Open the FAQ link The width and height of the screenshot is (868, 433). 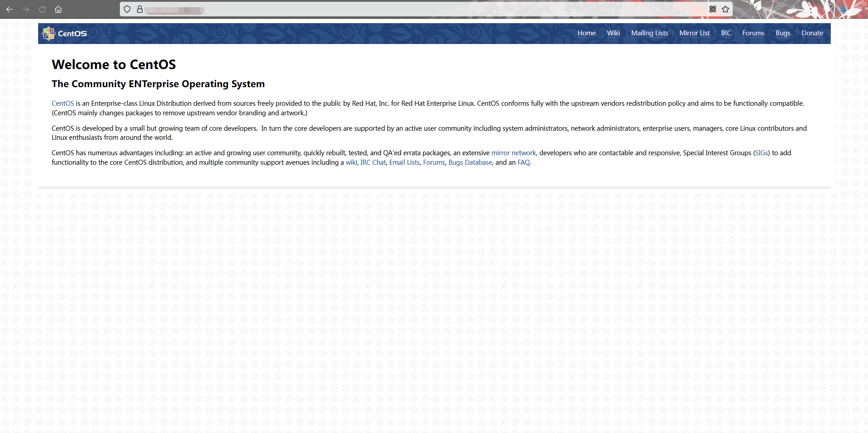click(x=523, y=162)
